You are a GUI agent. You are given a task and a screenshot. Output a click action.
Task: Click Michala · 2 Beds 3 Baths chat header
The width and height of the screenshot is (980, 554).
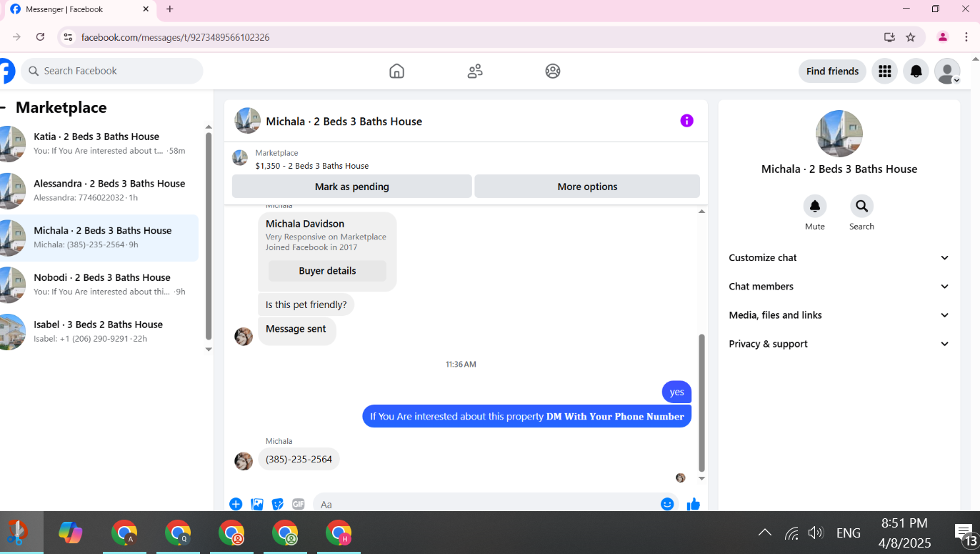tap(344, 122)
